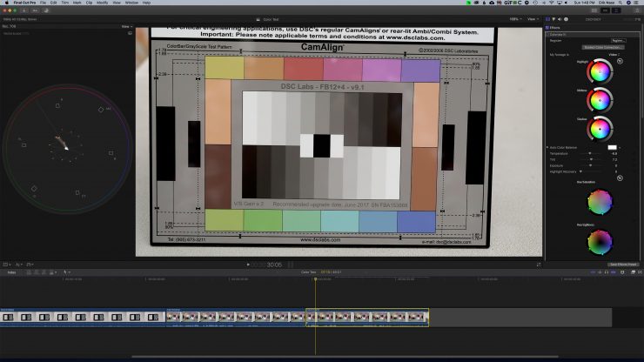Click the Save Effects Preset button
Image resolution: width=644 pixels, height=362 pixels.
pyautogui.click(x=622, y=264)
